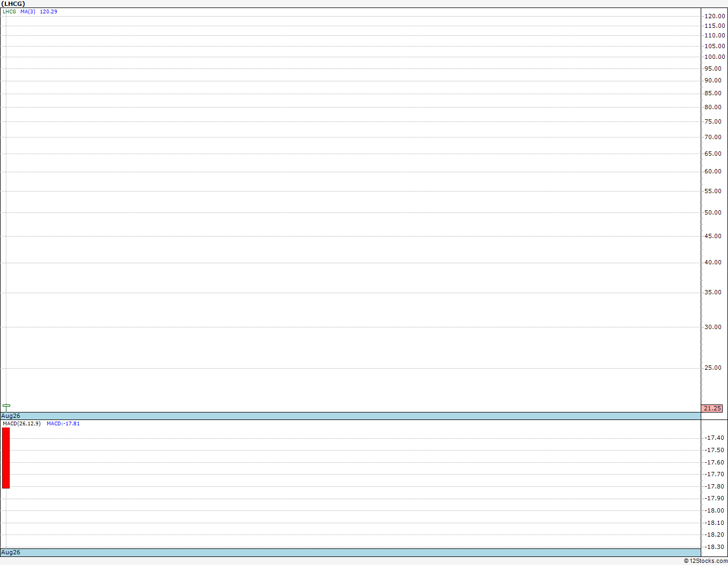Click the (LHCG) chart title
Screen dimensions: 728x565
pos(13,4)
